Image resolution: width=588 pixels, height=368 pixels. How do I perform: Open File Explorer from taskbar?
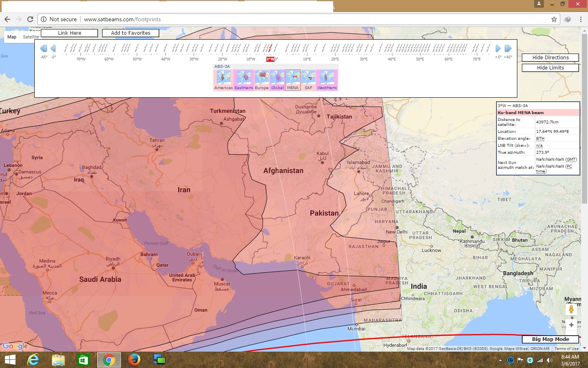[58, 360]
